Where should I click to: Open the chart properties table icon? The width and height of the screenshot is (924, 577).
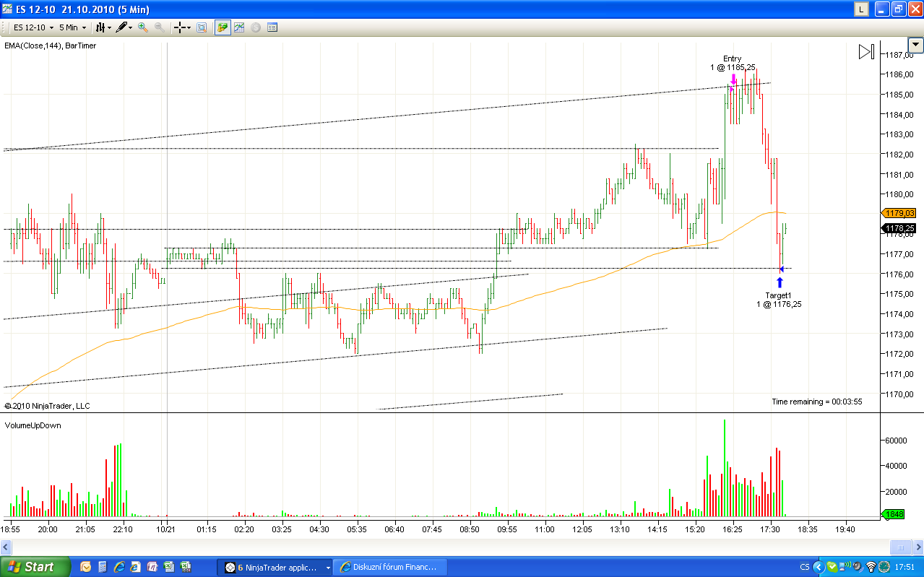[272, 27]
